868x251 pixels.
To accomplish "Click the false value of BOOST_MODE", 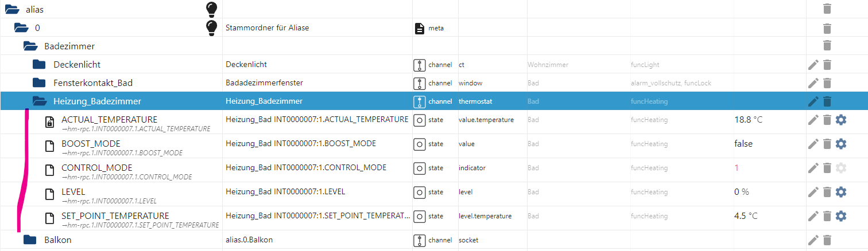I will coord(743,144).
